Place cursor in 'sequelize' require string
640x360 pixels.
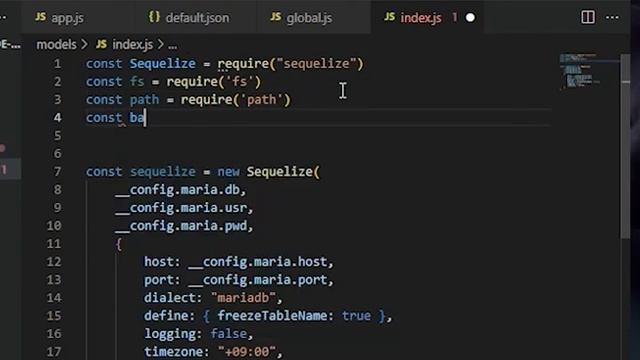point(316,64)
